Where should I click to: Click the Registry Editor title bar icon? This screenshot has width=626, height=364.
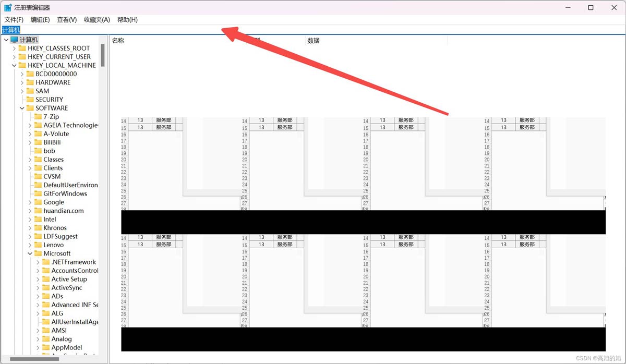pyautogui.click(x=8, y=8)
